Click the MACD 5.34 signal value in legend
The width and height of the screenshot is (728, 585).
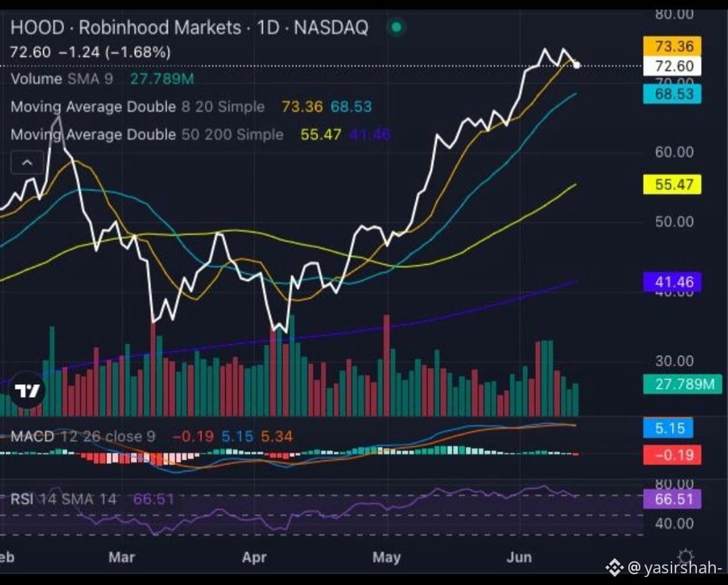pos(277,437)
